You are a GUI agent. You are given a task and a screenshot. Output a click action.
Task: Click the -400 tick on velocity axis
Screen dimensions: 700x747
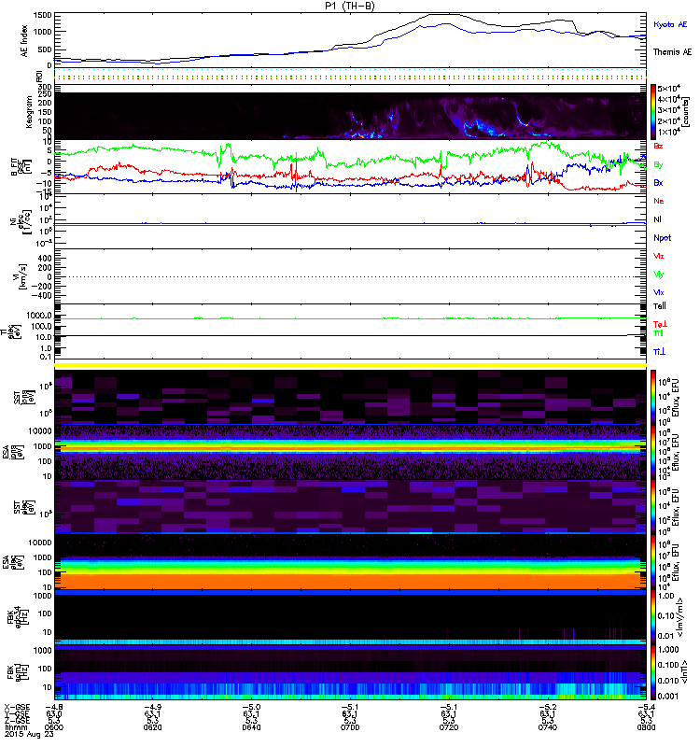pyautogui.click(x=41, y=295)
